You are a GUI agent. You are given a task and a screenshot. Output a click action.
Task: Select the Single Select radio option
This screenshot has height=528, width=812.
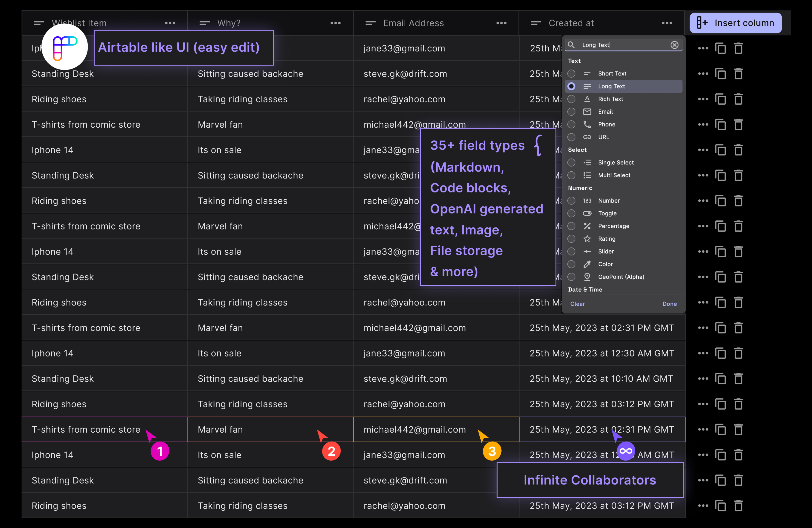coord(572,163)
